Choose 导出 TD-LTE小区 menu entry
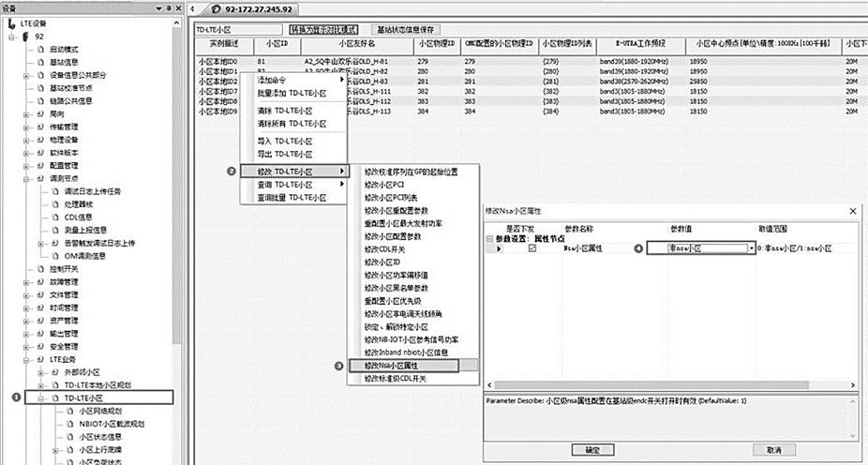868x465 pixels. [294, 154]
